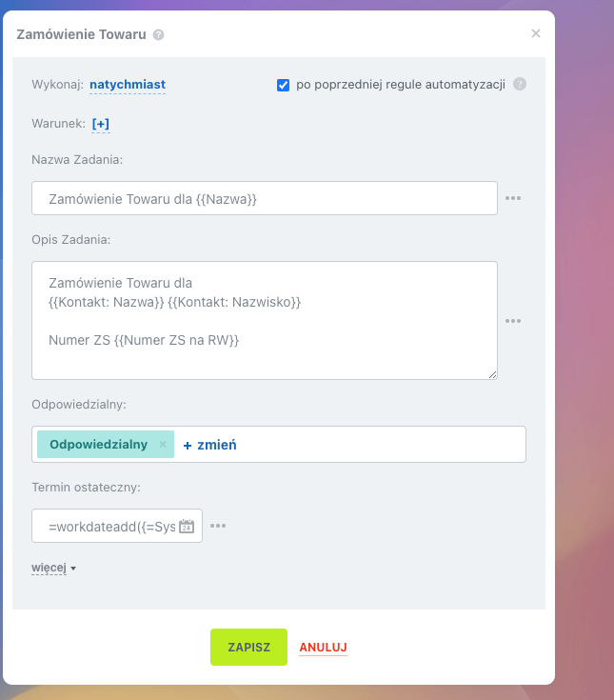Viewport: 614px width, 700px height.
Task: Open three-dot menu for Opis Zadania field
Action: coord(513,321)
